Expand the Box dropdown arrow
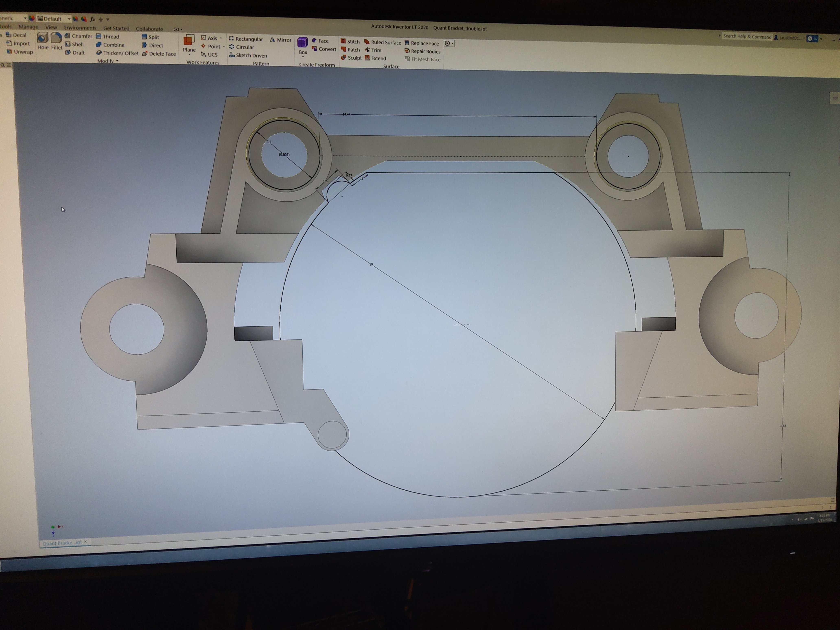Image resolution: width=840 pixels, height=630 pixels. [x=303, y=57]
